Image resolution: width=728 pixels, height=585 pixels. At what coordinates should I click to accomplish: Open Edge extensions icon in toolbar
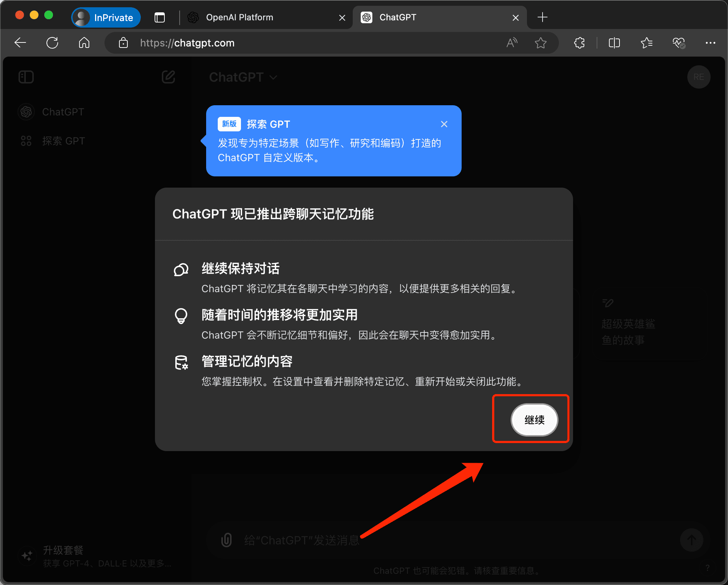point(579,43)
